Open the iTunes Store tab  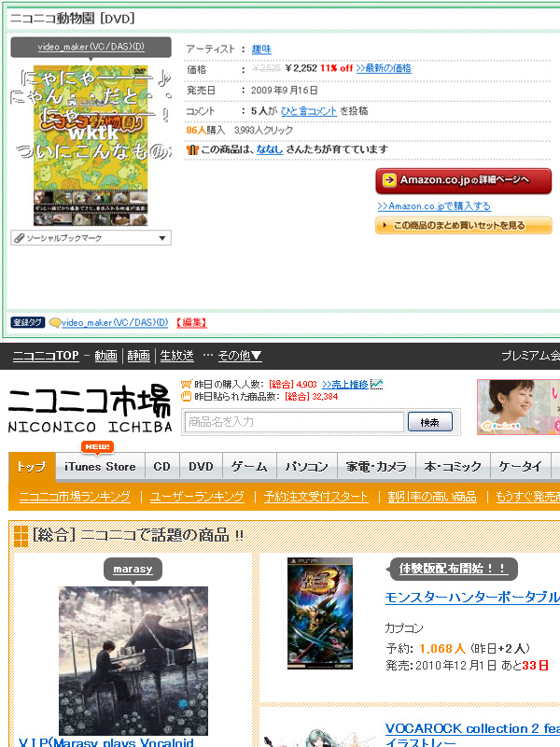point(100,466)
